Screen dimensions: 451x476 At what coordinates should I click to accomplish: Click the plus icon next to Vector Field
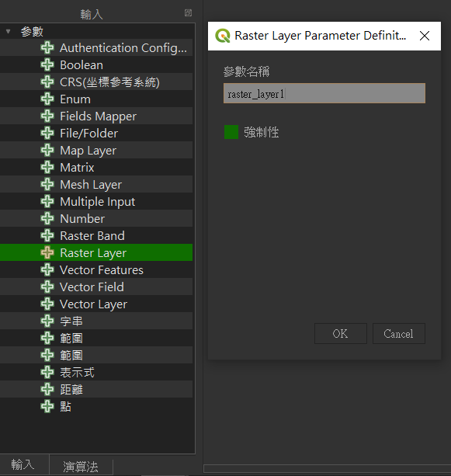pyautogui.click(x=47, y=287)
